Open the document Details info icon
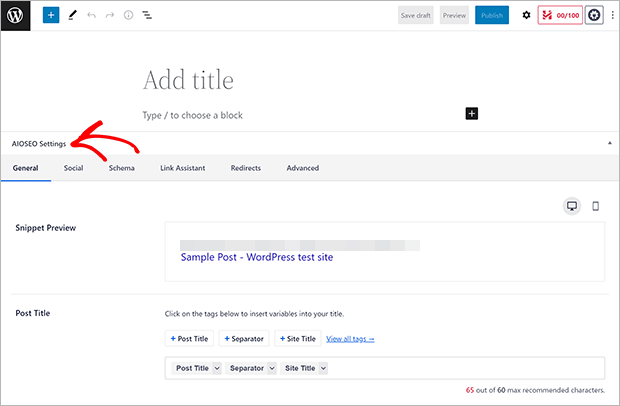The height and width of the screenshot is (406, 620). click(x=128, y=16)
